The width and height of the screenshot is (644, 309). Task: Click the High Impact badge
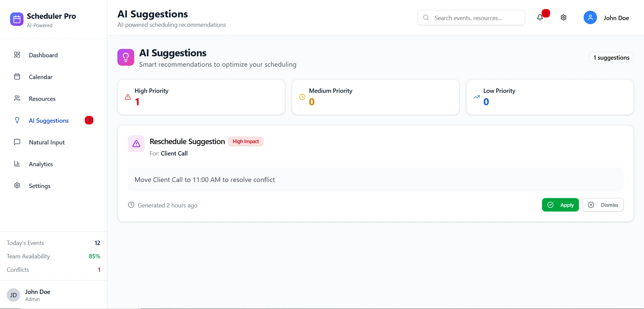click(x=246, y=141)
